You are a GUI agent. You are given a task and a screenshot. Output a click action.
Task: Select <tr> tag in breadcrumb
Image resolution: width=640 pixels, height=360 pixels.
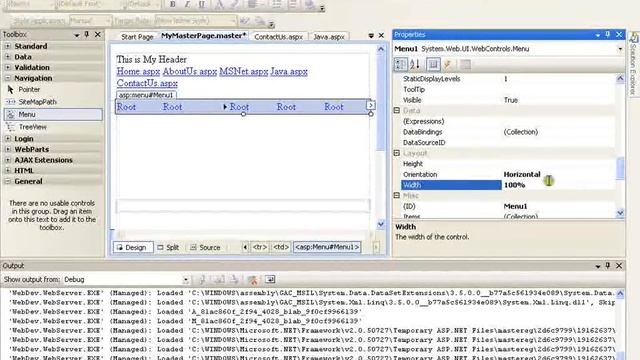coord(260,247)
